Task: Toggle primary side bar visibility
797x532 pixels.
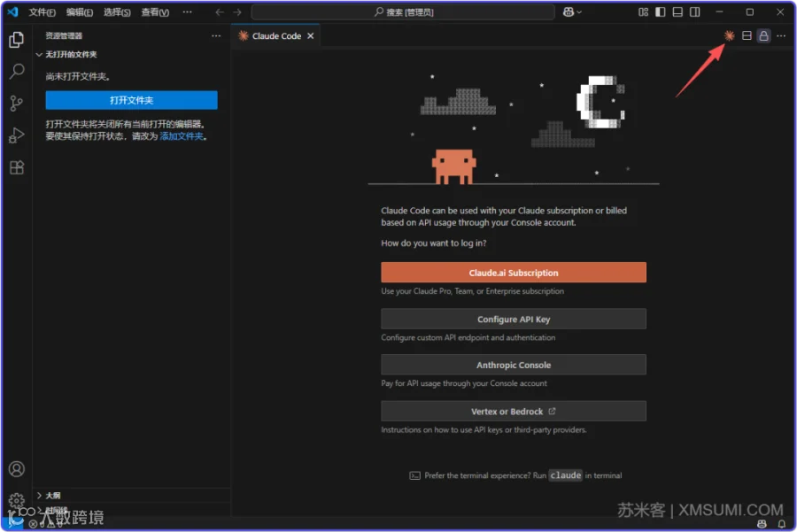Action: [x=661, y=12]
